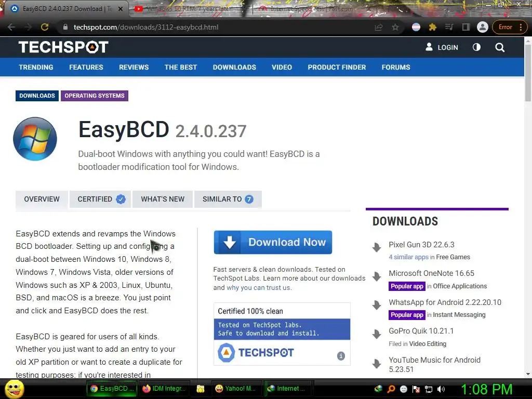Click the page vertical scrollbar thumb

click(x=528, y=72)
